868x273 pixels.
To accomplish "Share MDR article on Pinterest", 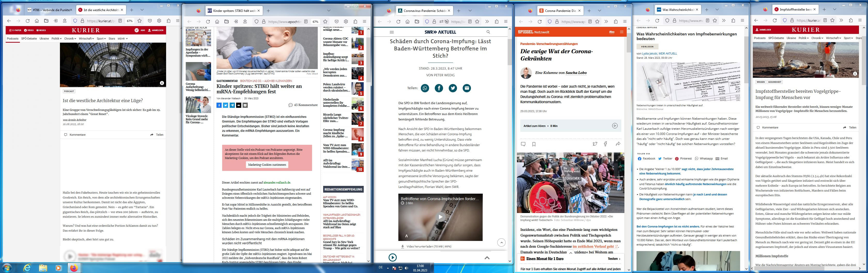I will coord(683,159).
